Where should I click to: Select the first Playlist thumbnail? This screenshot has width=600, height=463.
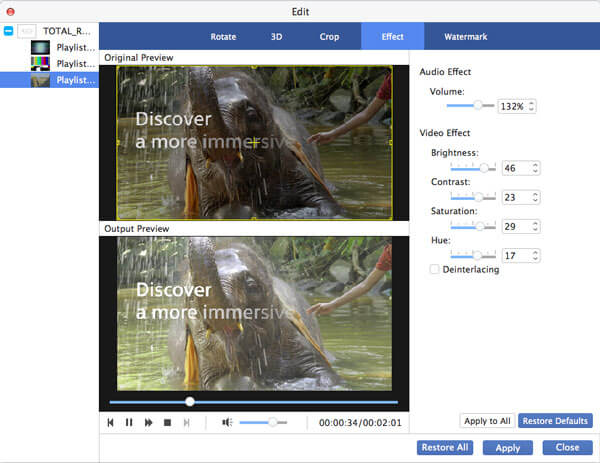[x=40, y=47]
